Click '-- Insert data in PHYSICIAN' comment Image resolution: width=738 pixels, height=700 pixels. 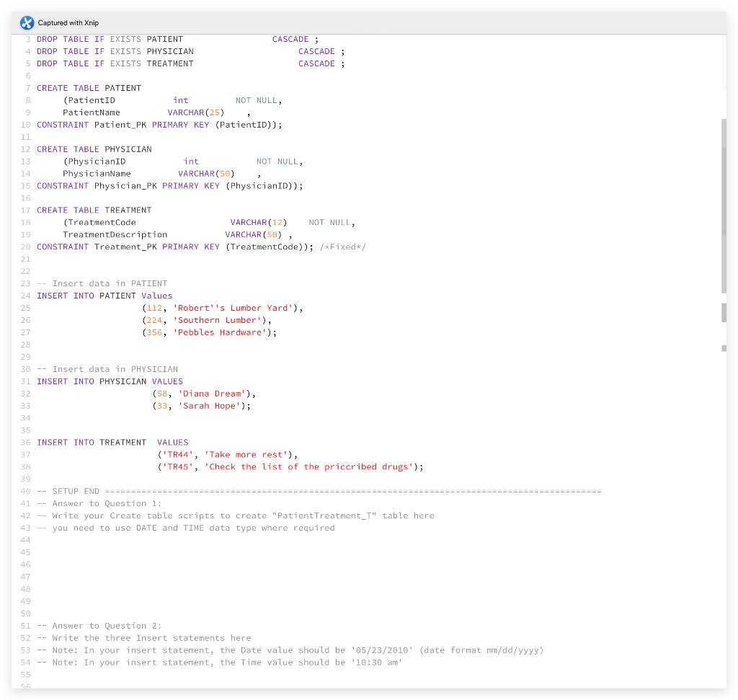pos(107,370)
